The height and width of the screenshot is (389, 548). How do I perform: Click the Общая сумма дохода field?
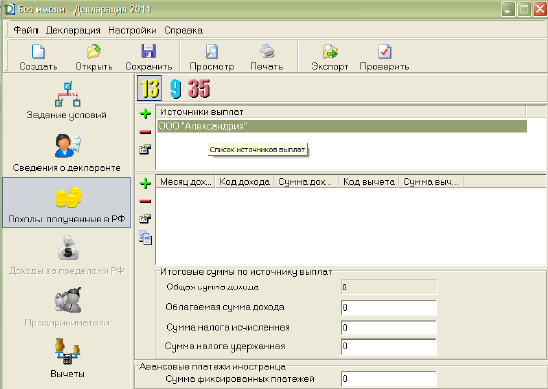point(389,287)
